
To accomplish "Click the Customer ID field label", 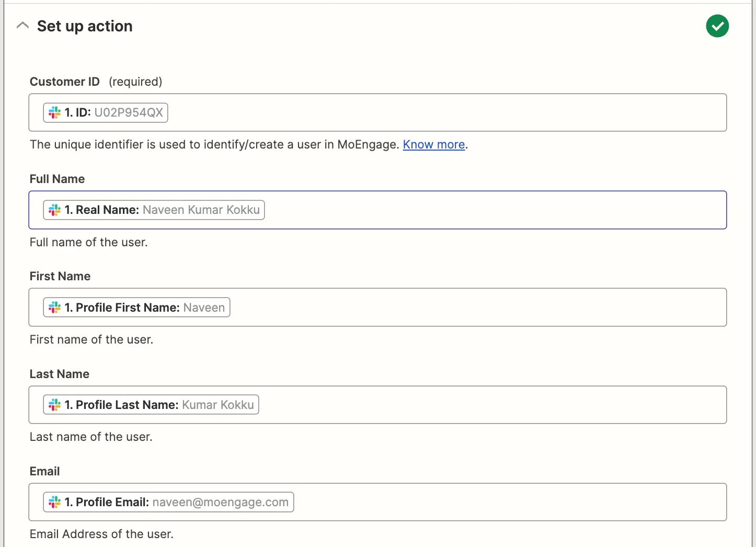I will coord(65,82).
